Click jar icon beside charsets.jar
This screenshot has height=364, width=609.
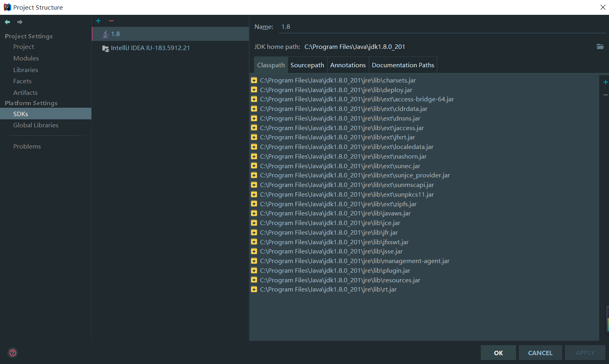tap(254, 80)
